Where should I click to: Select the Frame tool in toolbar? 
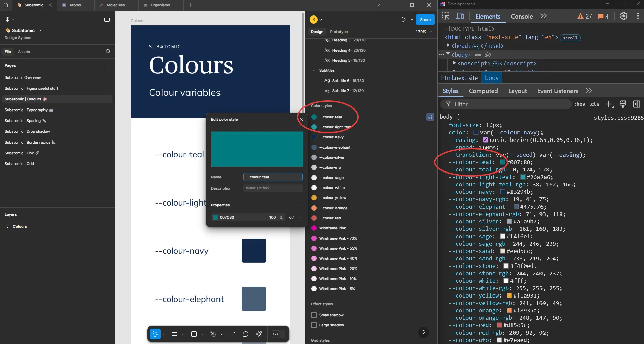[174, 334]
